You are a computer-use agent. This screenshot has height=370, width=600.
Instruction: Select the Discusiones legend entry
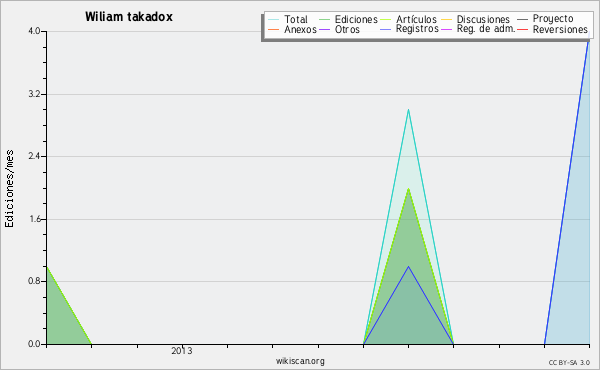tap(476, 19)
